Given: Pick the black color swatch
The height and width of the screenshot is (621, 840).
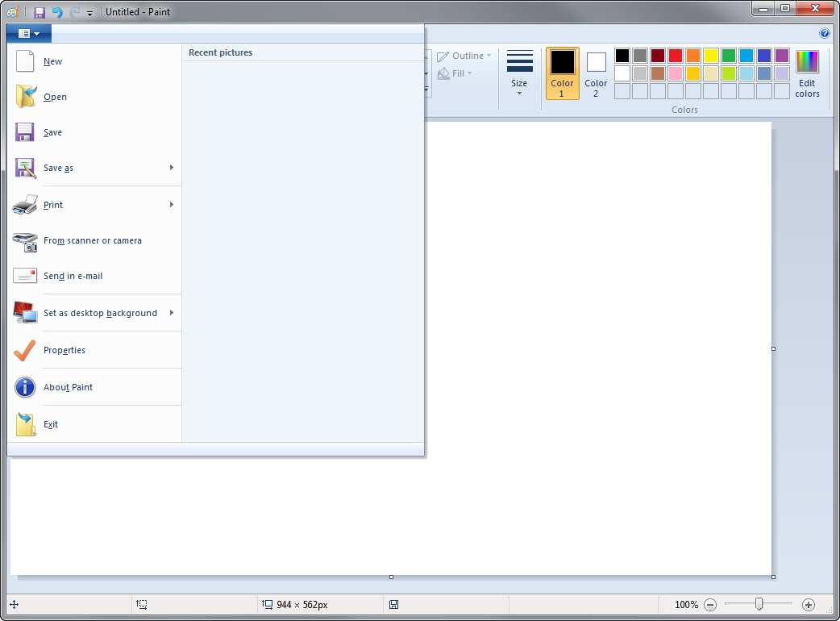Looking at the screenshot, I should (622, 55).
